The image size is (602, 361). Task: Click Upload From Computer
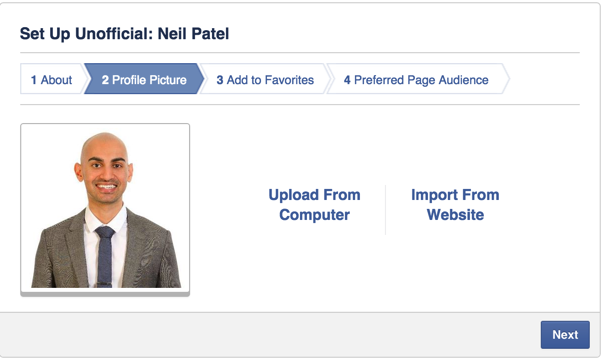tap(314, 205)
